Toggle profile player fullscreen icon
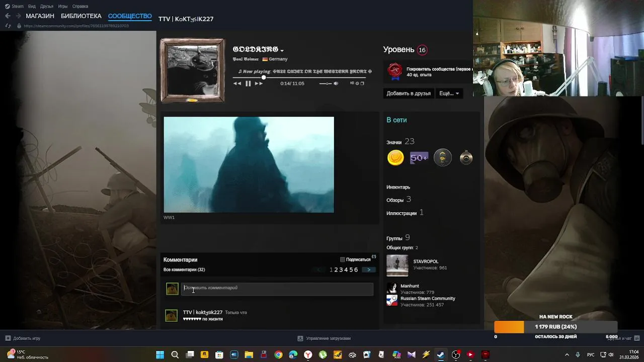 pos(362,83)
